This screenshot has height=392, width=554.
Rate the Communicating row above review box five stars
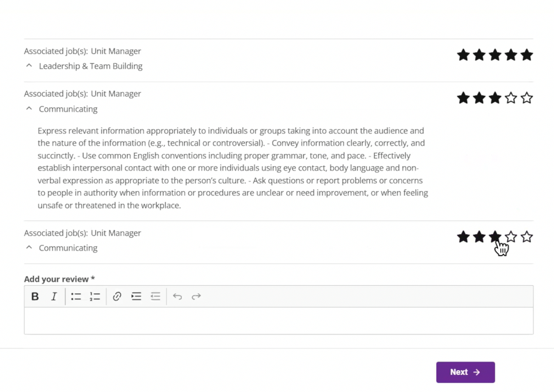[x=527, y=237]
